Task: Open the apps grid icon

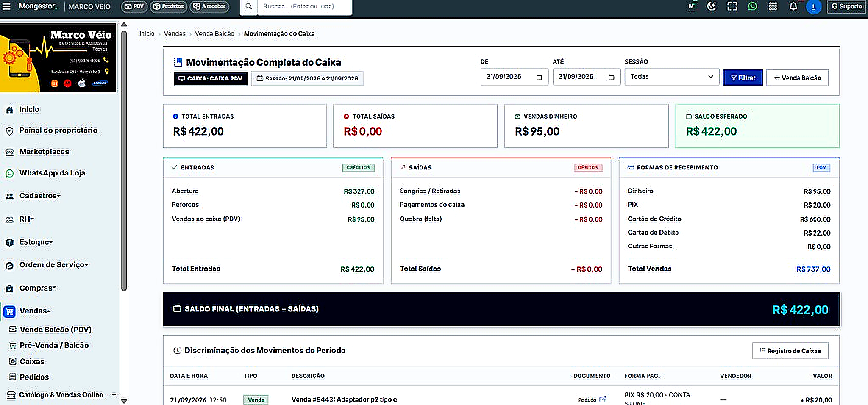Action: click(x=773, y=6)
